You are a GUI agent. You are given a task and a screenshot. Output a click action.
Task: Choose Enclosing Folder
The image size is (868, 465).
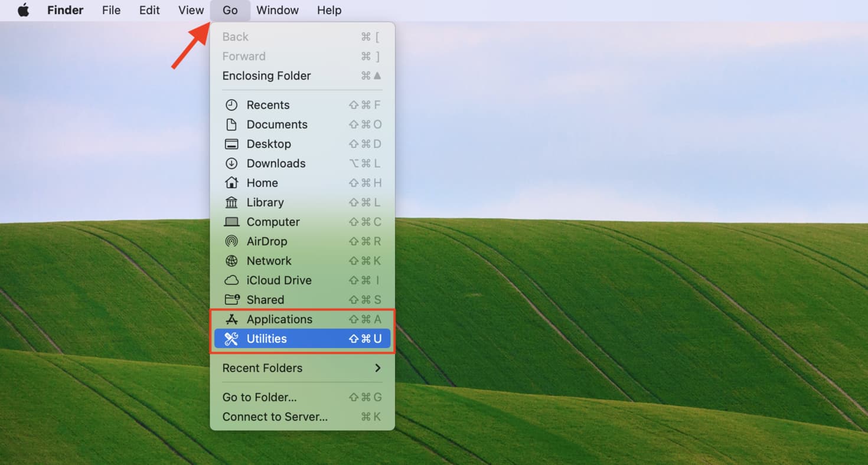click(302, 76)
